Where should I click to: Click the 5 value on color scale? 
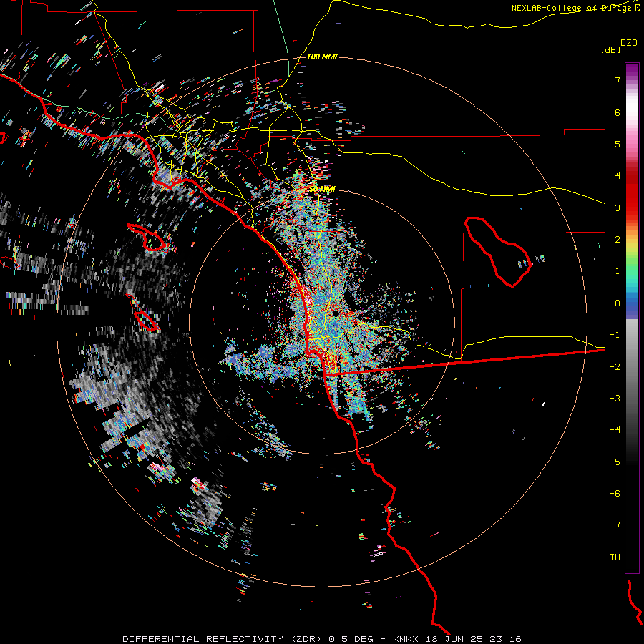[618, 144]
